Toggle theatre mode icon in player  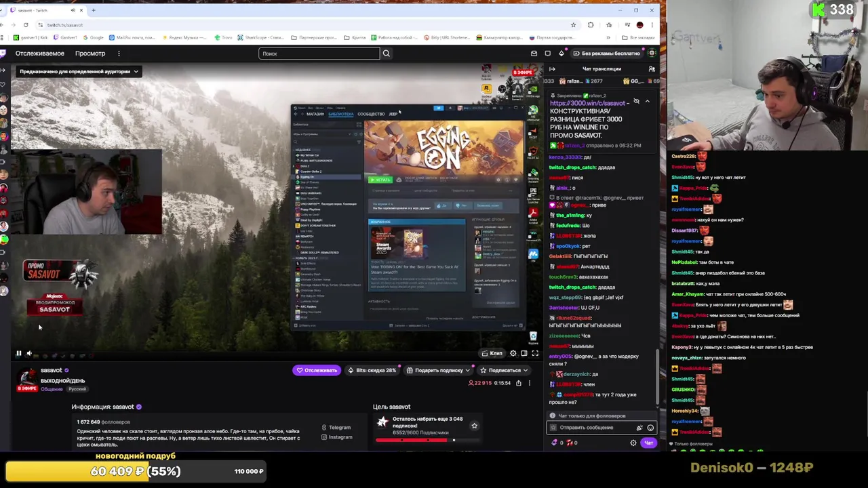524,353
